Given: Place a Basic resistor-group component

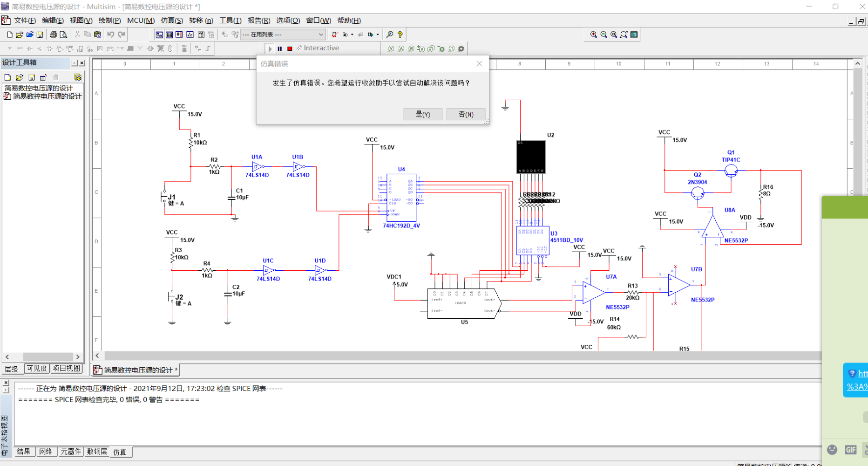Looking at the screenshot, I should pyautogui.click(x=20, y=48).
